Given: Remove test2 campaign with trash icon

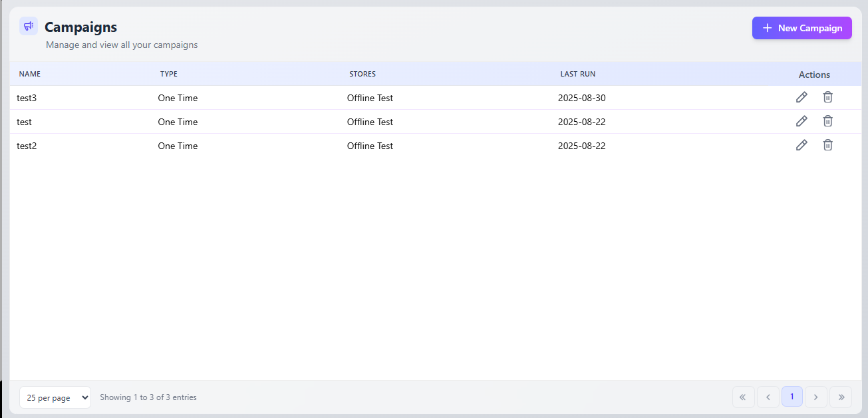Looking at the screenshot, I should click(827, 145).
